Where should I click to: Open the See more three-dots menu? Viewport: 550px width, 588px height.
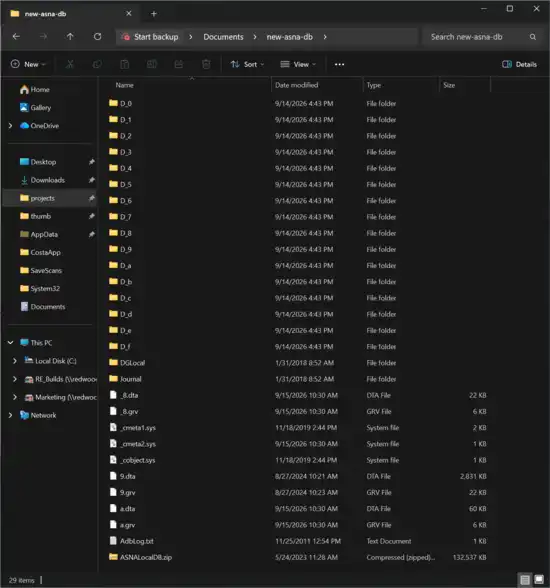(x=339, y=64)
